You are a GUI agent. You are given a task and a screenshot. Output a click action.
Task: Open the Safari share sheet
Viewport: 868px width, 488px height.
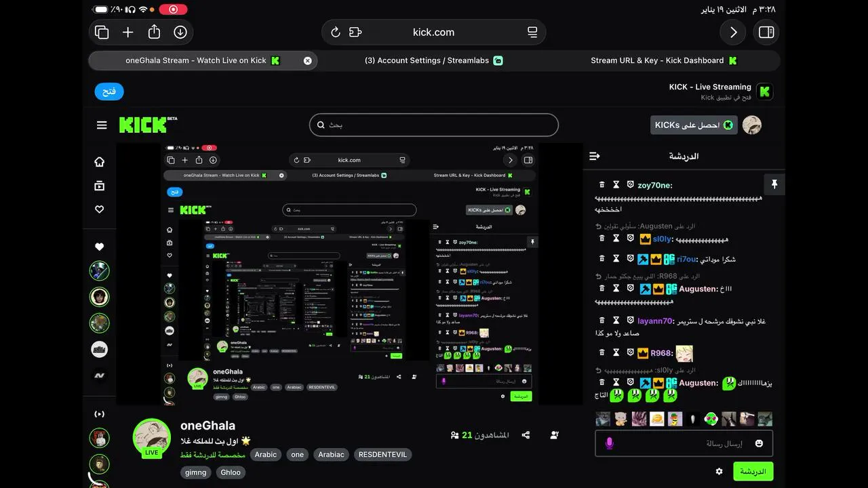(x=154, y=32)
